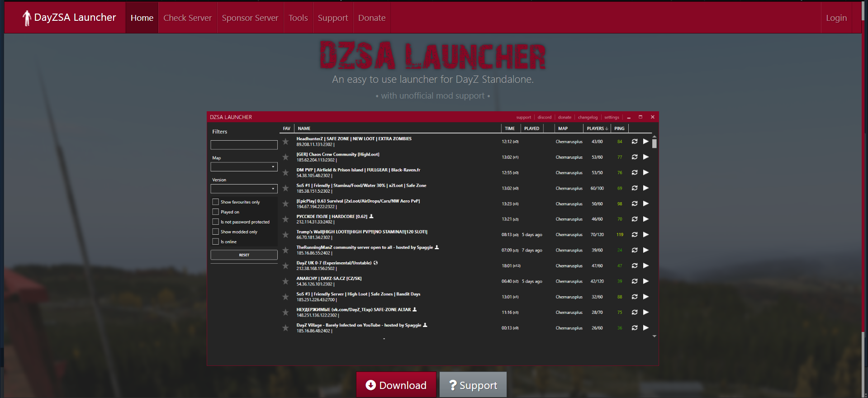Select Support in the top navbar
The height and width of the screenshot is (398, 868).
tap(333, 18)
